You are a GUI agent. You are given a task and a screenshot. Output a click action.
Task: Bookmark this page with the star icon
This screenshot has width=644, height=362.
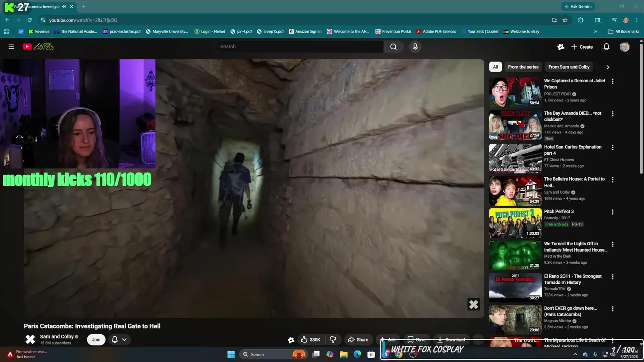(x=565, y=20)
